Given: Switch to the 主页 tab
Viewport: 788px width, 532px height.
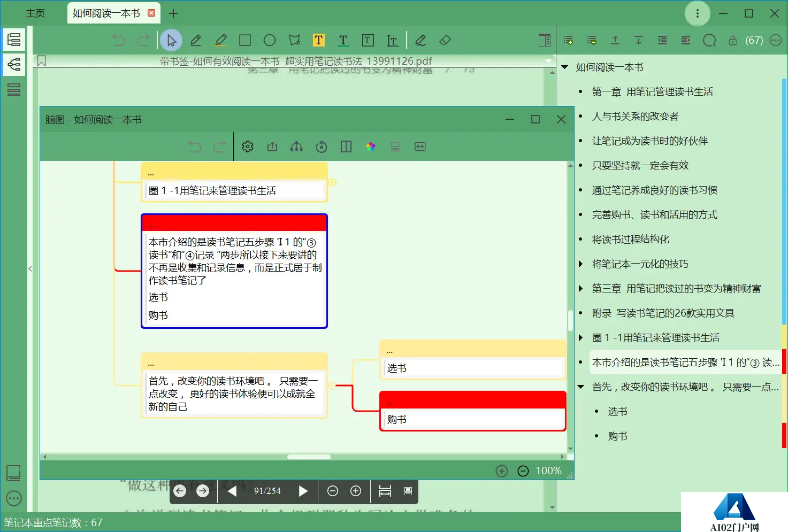Looking at the screenshot, I should (x=35, y=13).
